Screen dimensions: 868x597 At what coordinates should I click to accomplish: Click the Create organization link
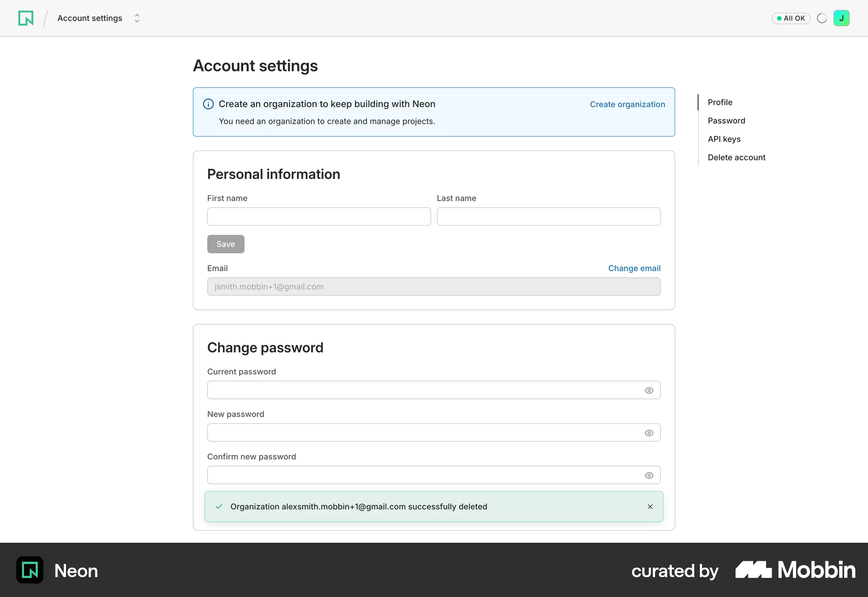[627, 104]
